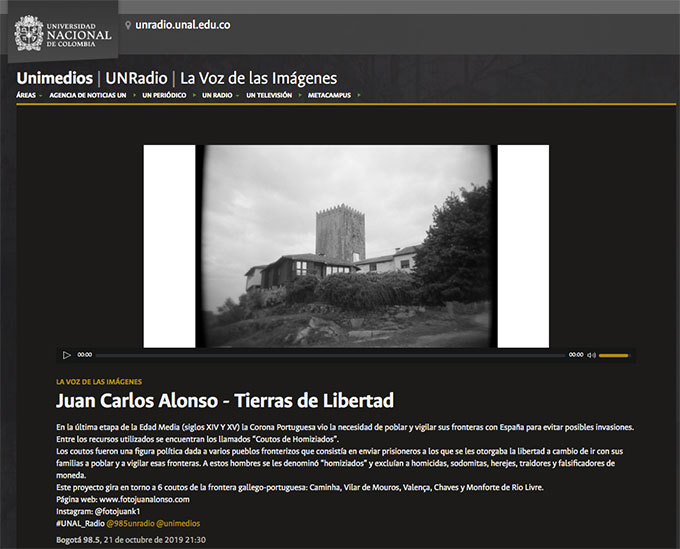Expand arrow after Metacampus
This screenshot has width=680, height=549.
[359, 95]
